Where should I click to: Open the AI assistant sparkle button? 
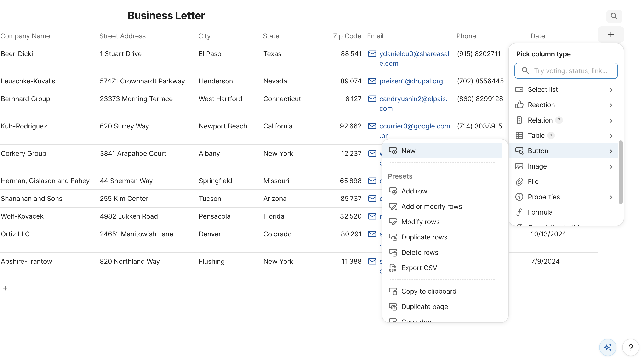pyautogui.click(x=608, y=347)
